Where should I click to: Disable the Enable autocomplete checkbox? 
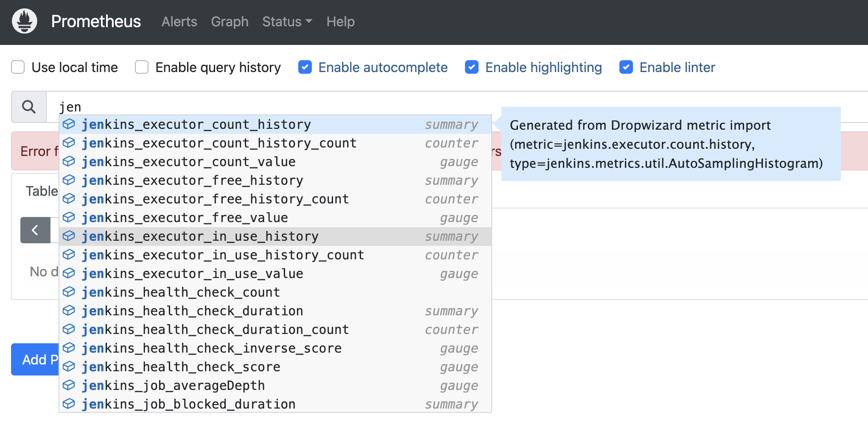305,67
